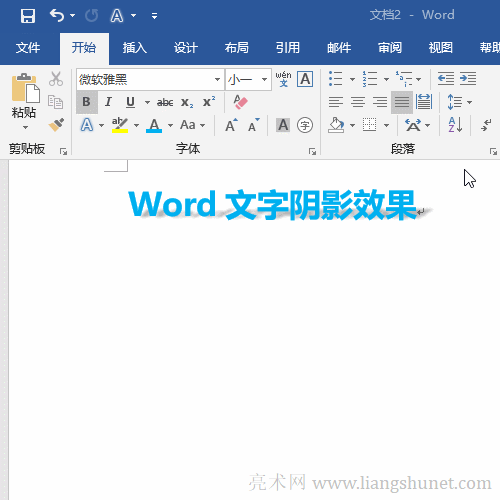Center align text
Screen dimensions: 500x500
point(358,102)
